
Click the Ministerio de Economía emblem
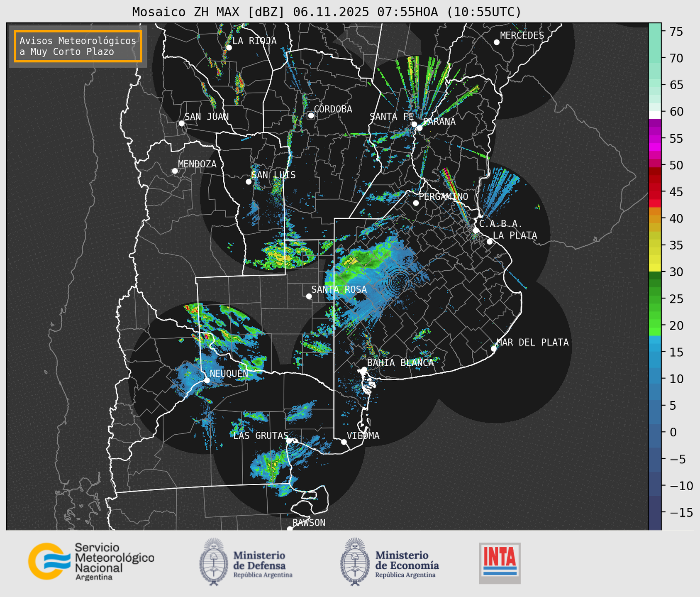click(355, 562)
